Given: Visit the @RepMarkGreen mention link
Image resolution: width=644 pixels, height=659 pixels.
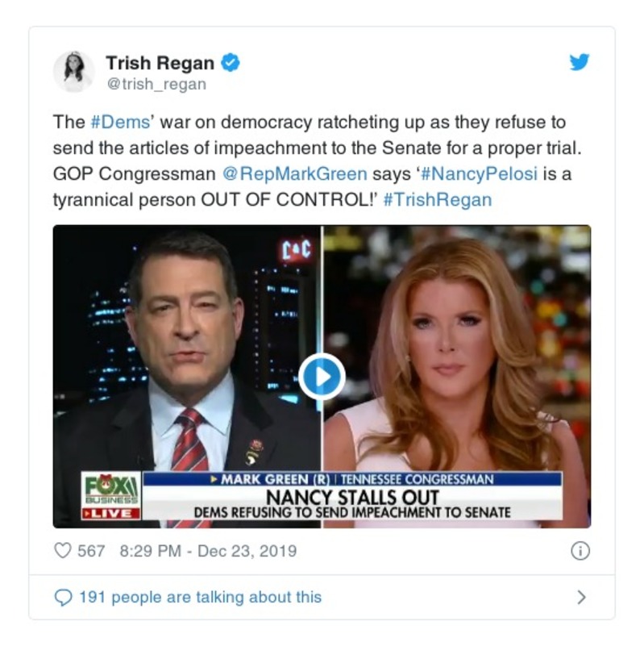Looking at the screenshot, I should pyautogui.click(x=294, y=173).
